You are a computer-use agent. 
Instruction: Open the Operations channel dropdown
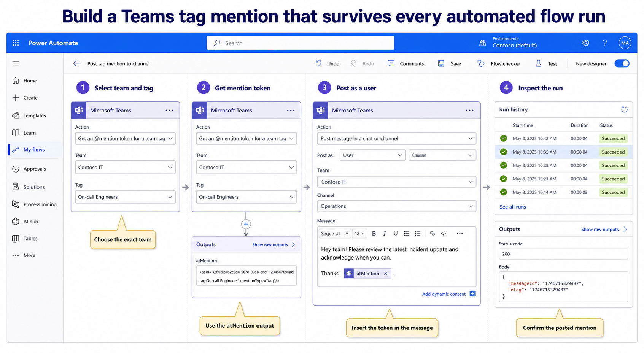click(x=396, y=206)
